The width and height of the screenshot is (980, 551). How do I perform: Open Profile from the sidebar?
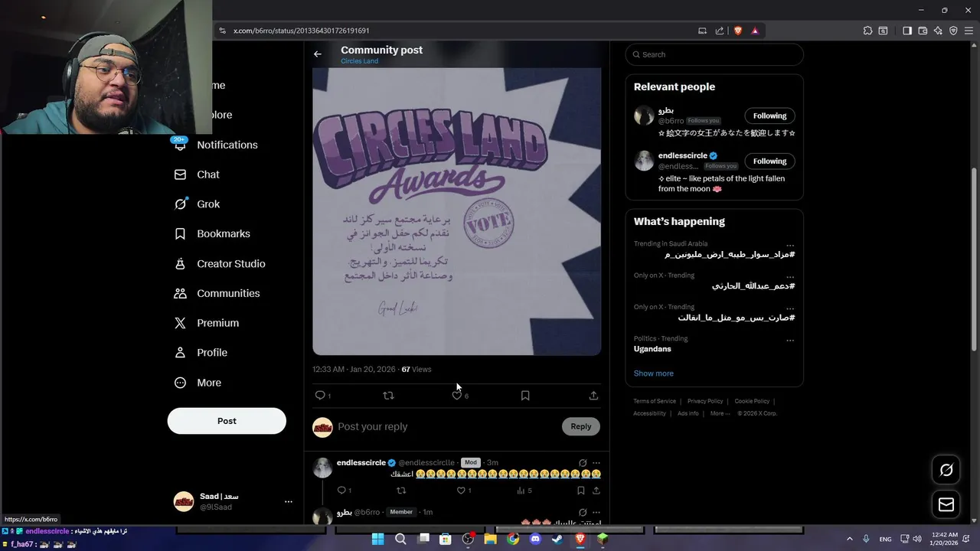tap(201, 353)
